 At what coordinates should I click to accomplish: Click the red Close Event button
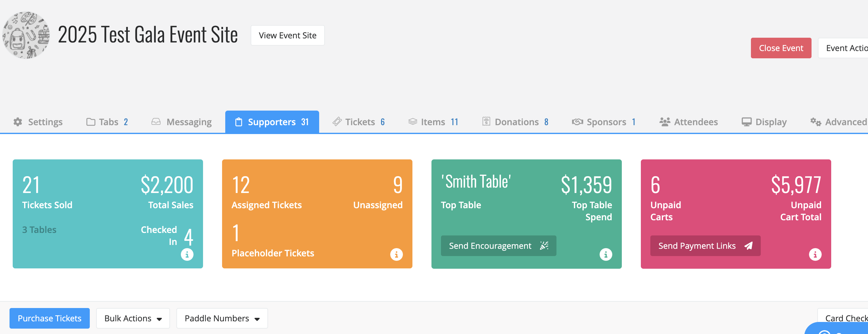(x=781, y=48)
